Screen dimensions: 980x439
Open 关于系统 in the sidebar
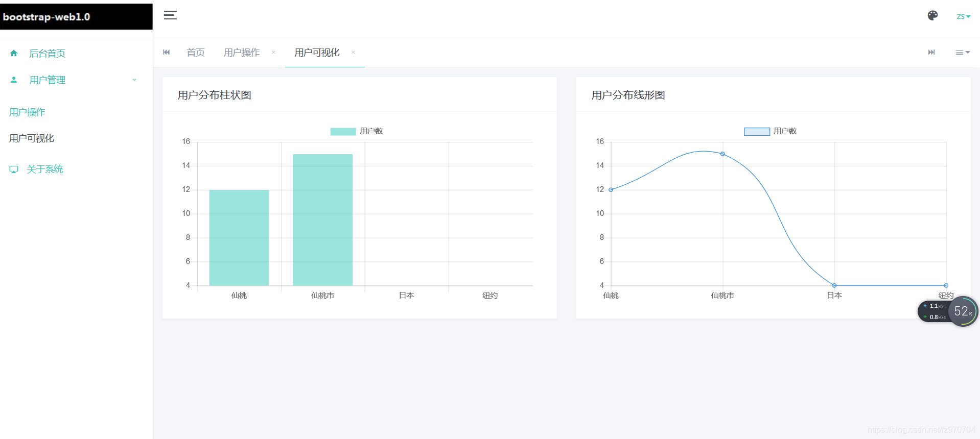click(45, 169)
